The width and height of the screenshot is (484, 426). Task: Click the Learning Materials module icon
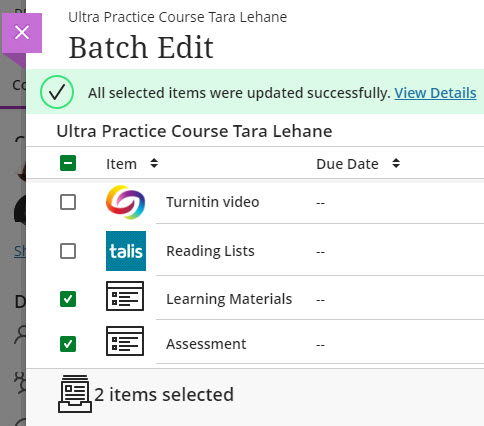point(125,296)
